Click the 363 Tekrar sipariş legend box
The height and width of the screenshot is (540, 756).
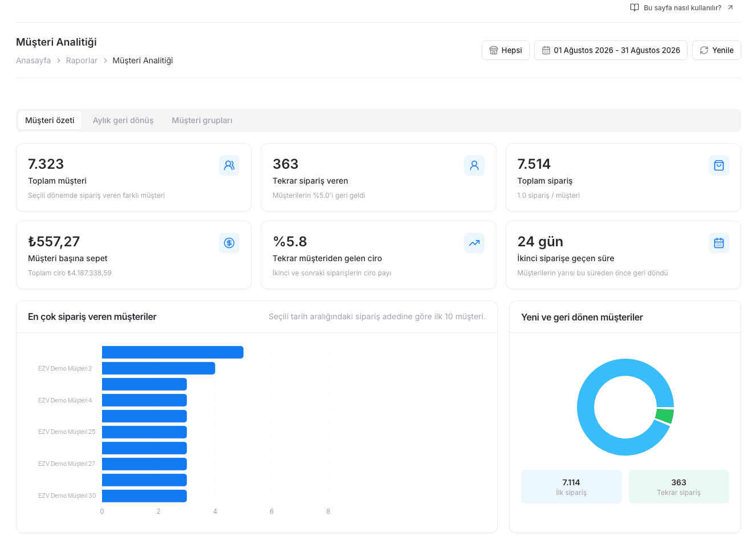pyautogui.click(x=678, y=487)
